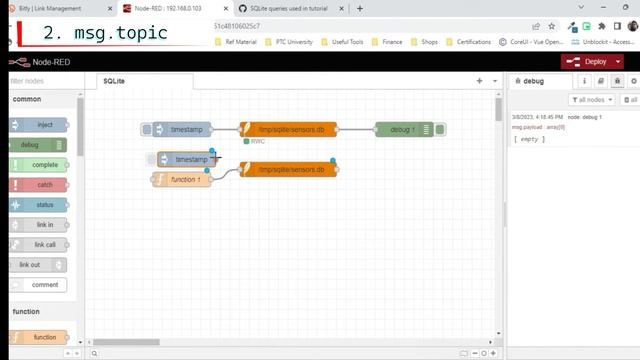This screenshot has height=360, width=640.
Task: Expand all palette categories arrow
Action: (77, 353)
